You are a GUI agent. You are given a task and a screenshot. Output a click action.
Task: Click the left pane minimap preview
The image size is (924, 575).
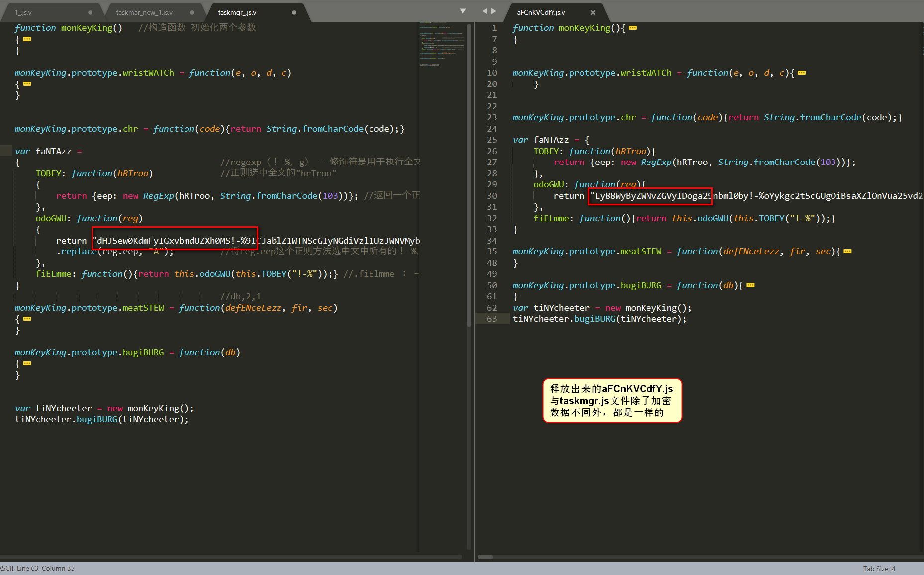click(x=442, y=44)
